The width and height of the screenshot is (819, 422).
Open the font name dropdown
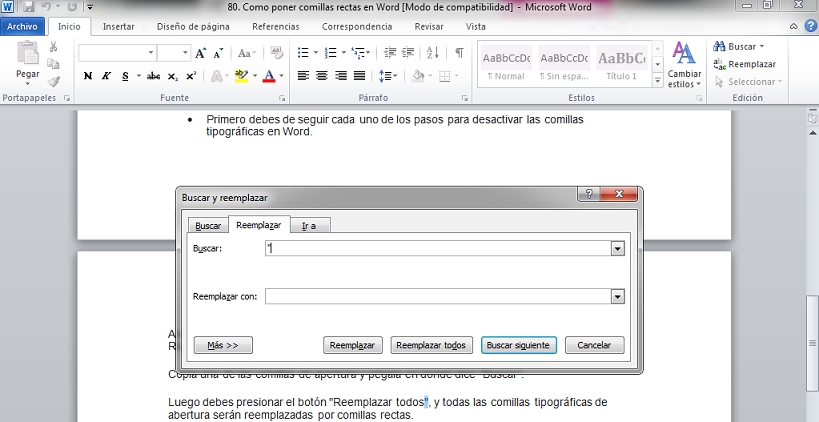point(150,53)
